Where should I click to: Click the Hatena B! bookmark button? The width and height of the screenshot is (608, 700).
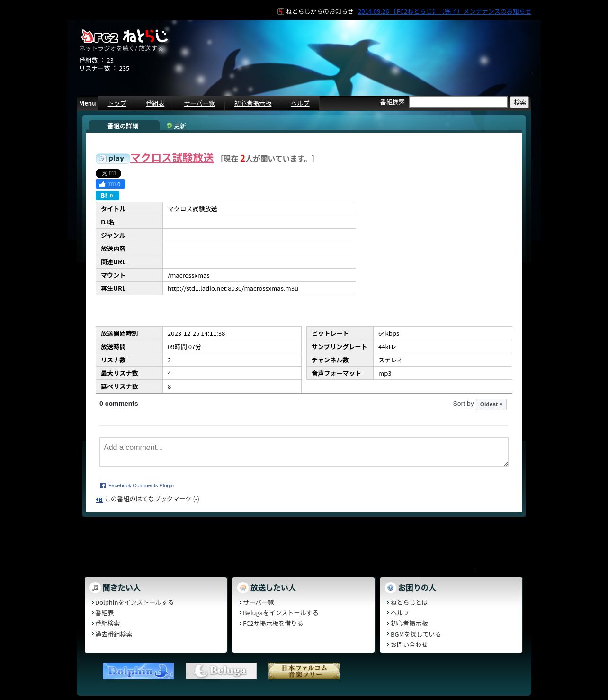pyautogui.click(x=107, y=196)
